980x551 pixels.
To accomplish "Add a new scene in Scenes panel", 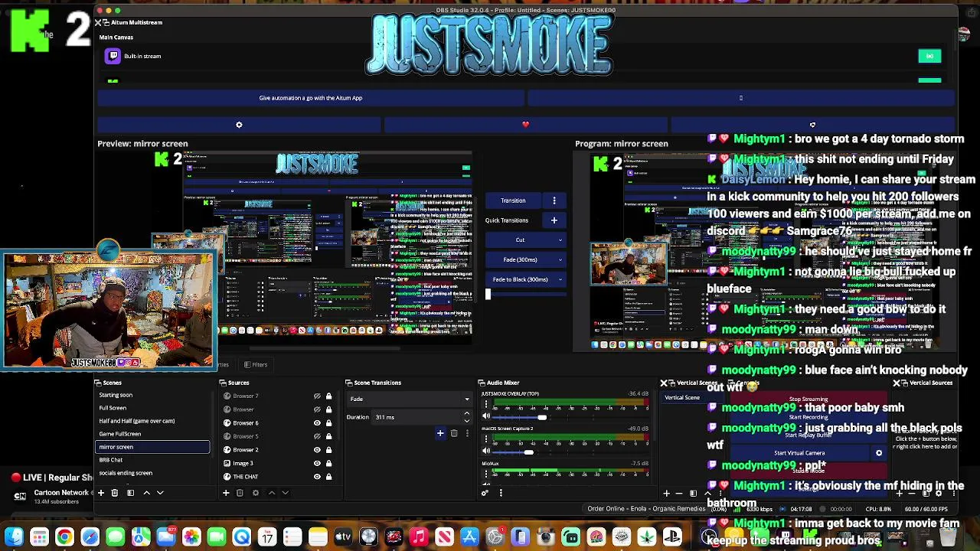I will coord(100,493).
